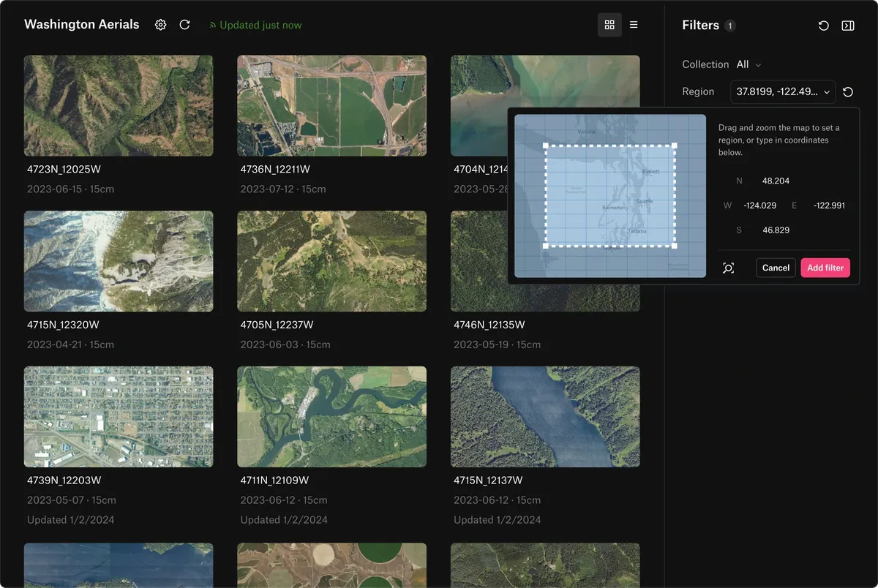878x588 pixels.
Task: Click the fit-to-region focus icon
Action: pyautogui.click(x=728, y=268)
